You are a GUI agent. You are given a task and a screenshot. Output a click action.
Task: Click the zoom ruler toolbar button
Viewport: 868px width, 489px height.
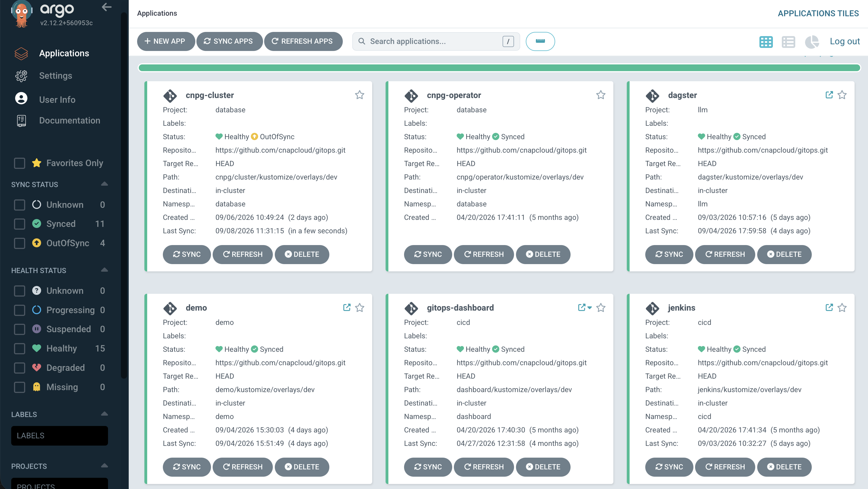pyautogui.click(x=540, y=41)
